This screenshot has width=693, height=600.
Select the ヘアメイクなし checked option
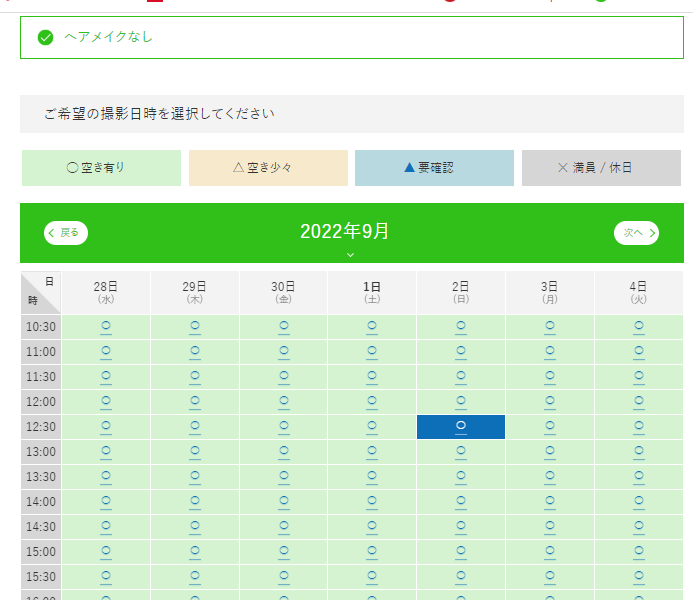tap(109, 37)
